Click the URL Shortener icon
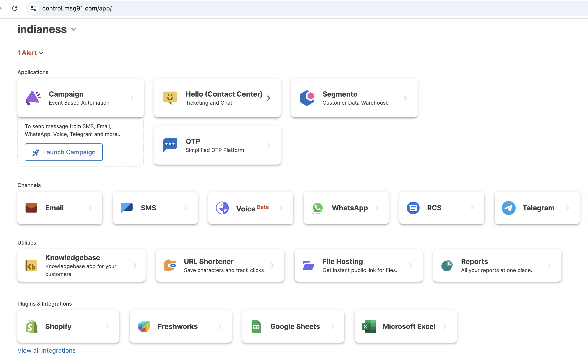 coord(170,265)
